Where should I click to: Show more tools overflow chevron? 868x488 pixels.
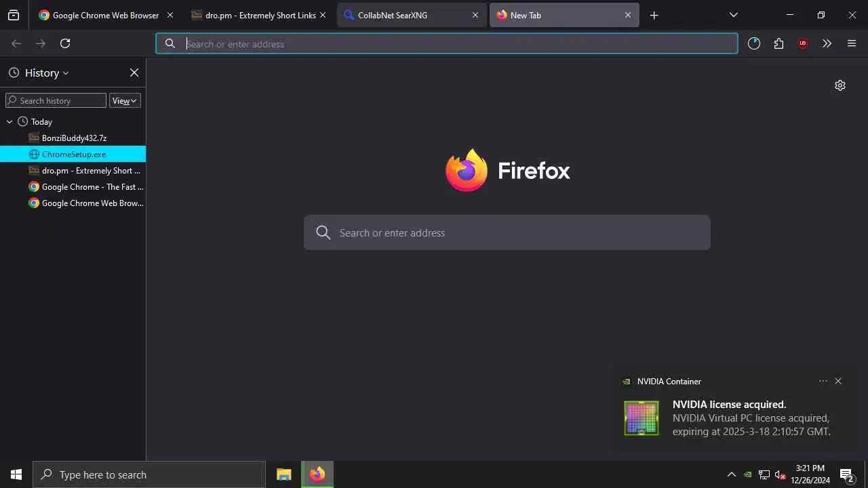coord(827,43)
